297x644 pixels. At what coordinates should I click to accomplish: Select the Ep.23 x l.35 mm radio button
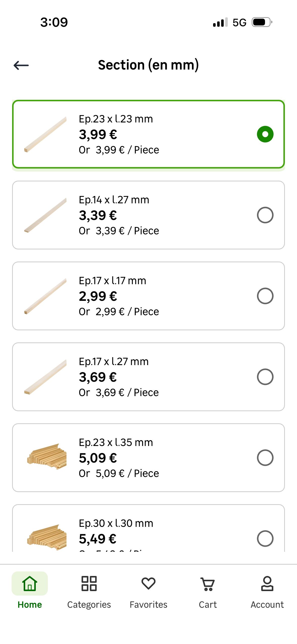pos(265,458)
